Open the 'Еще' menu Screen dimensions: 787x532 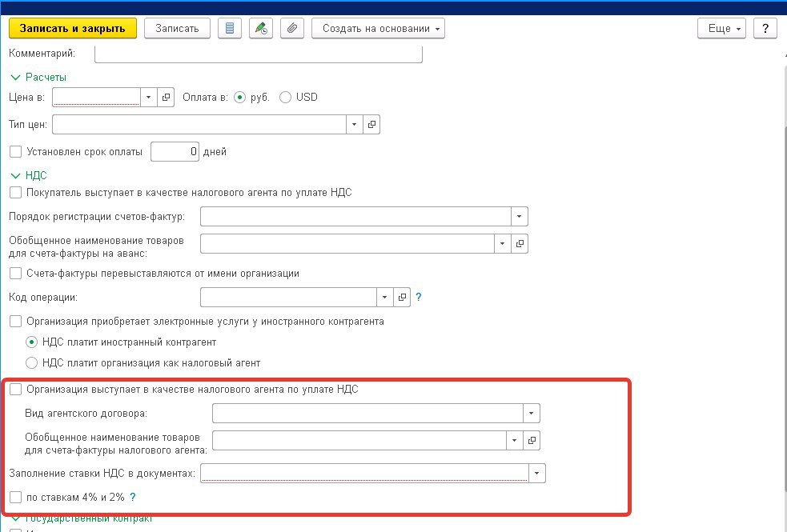click(722, 29)
